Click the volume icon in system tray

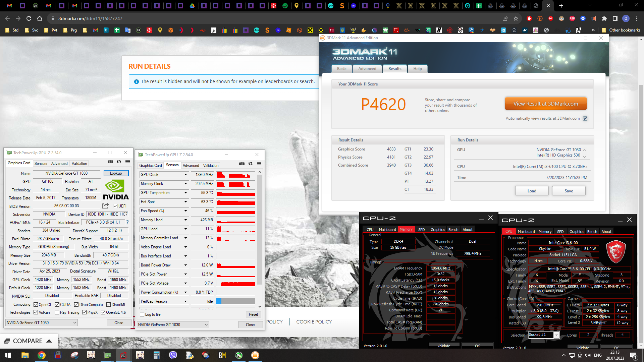click(x=587, y=355)
